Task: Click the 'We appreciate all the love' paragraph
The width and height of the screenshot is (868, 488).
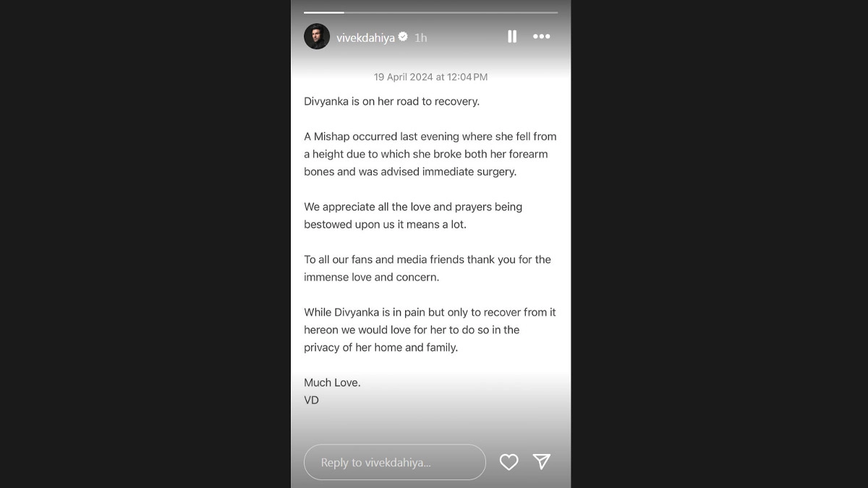Action: pos(412,215)
